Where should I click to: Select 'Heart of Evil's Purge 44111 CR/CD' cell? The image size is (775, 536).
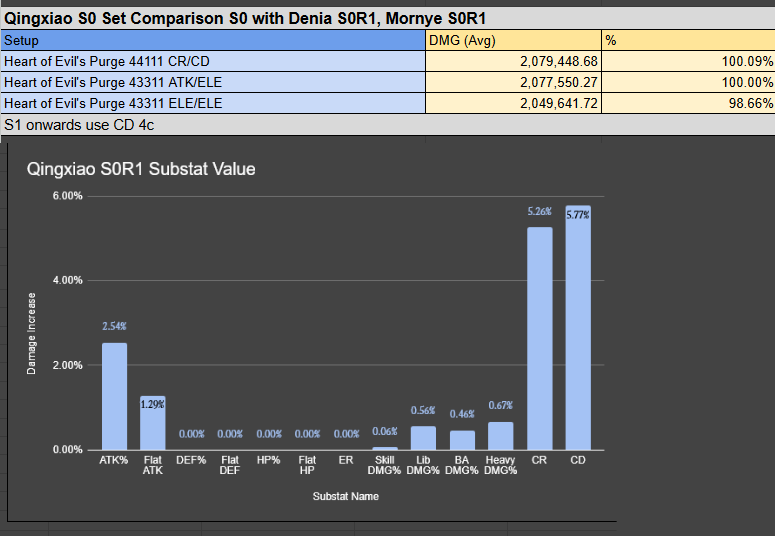(213, 61)
